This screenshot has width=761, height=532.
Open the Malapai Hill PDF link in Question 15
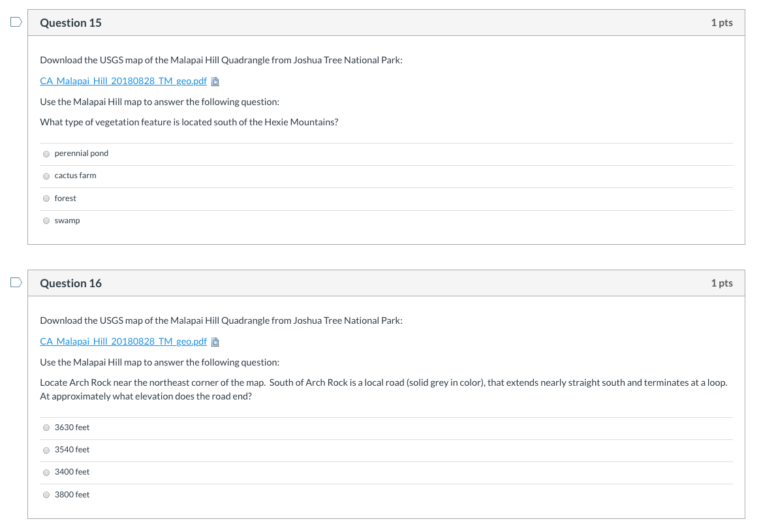(x=123, y=81)
